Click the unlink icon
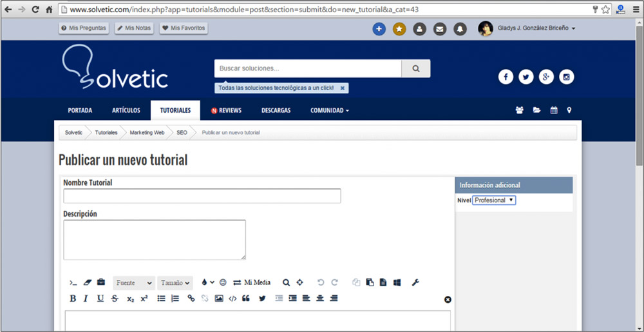The image size is (644, 332). pyautogui.click(x=205, y=298)
